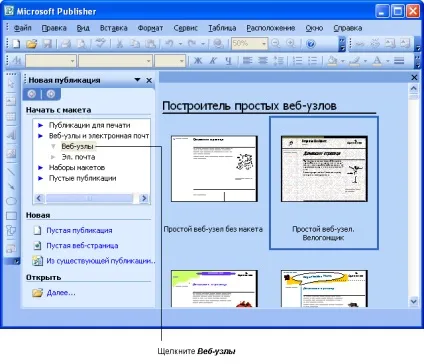Open the Вставка menu
The height and width of the screenshot is (364, 424).
click(x=114, y=28)
